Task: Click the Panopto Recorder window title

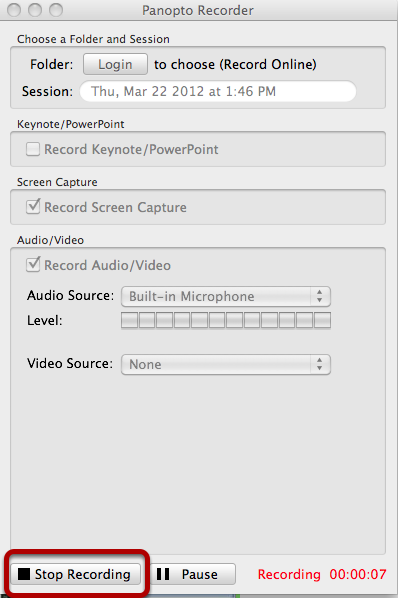Action: coord(197,10)
